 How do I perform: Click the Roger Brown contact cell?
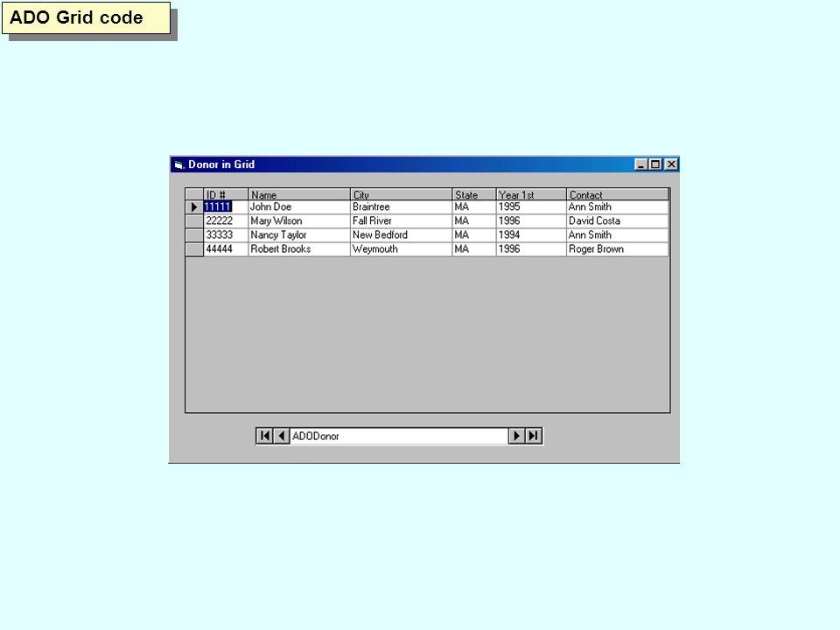coord(618,249)
